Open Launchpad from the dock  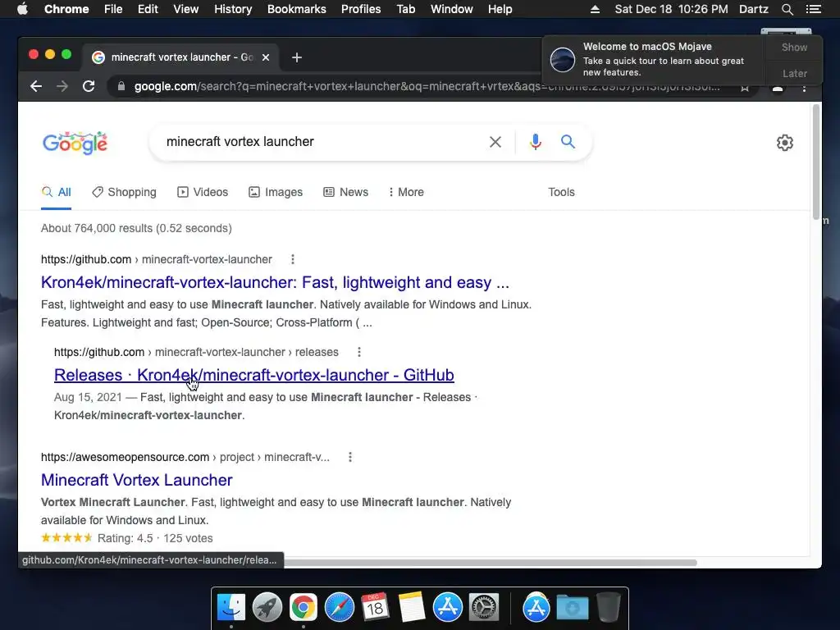(x=267, y=608)
